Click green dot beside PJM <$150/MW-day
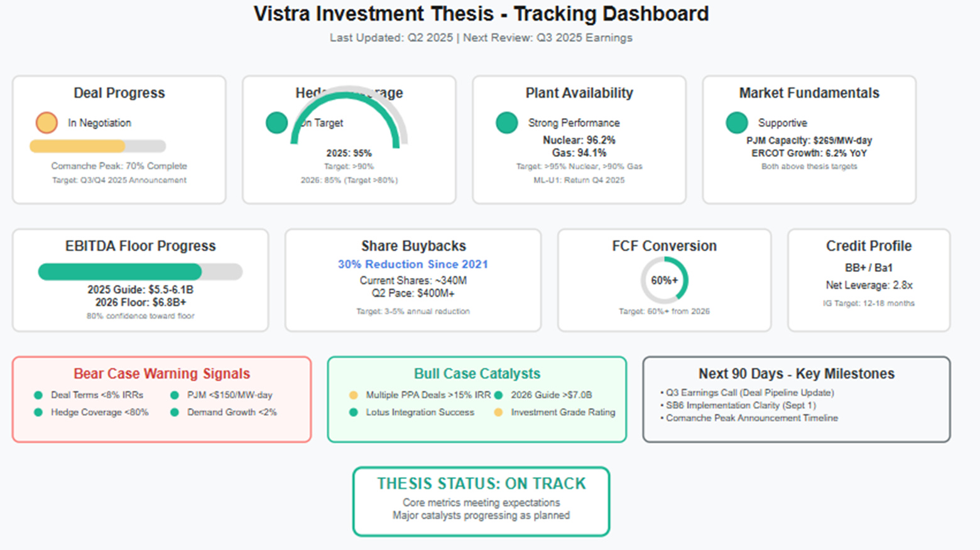Image resolution: width=980 pixels, height=550 pixels. (x=175, y=395)
